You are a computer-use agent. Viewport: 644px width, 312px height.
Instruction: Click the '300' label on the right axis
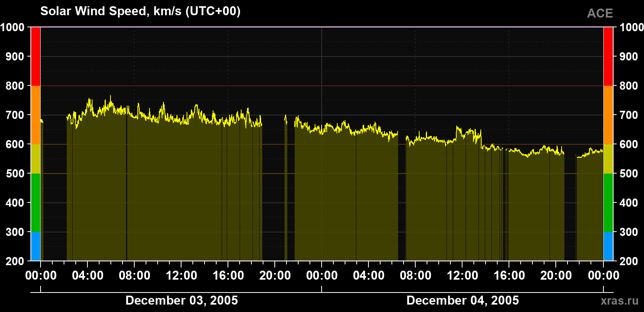click(x=629, y=232)
